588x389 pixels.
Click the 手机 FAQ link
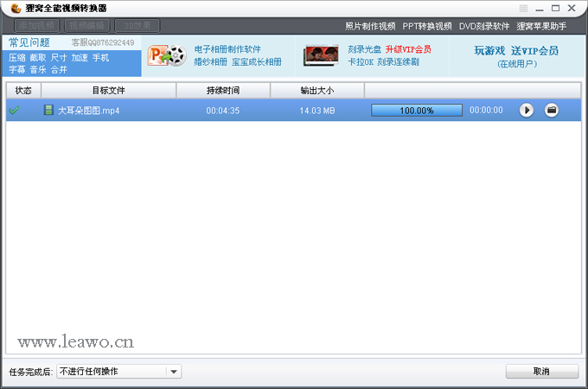tap(101, 58)
